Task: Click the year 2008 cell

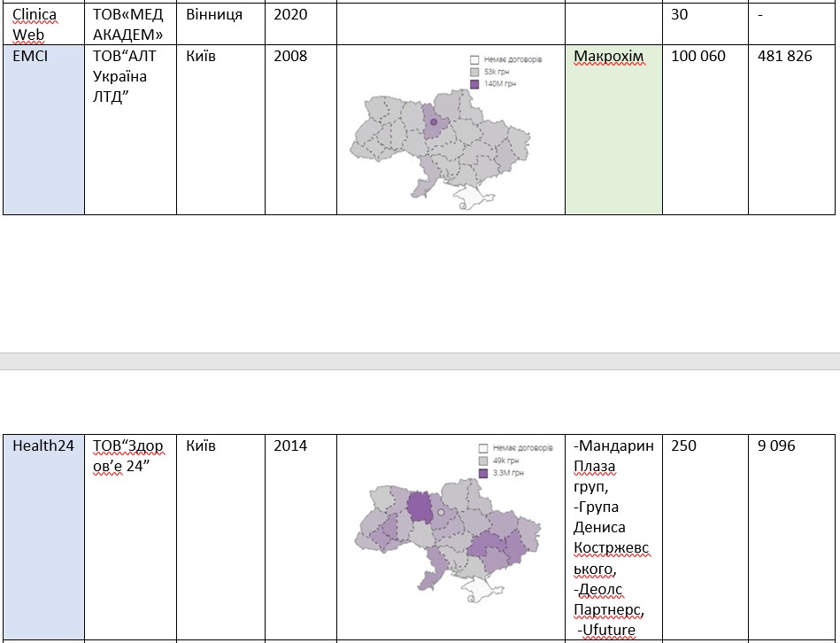Action: click(x=290, y=57)
